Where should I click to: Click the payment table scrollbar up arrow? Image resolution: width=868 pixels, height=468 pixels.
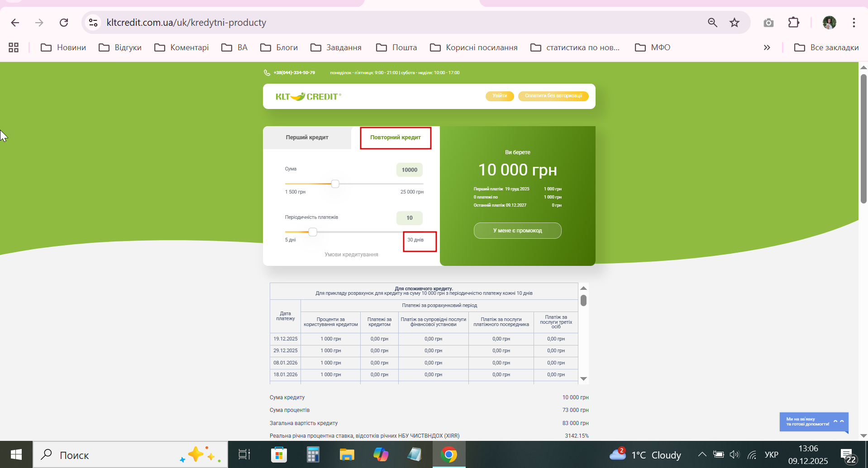tap(583, 288)
